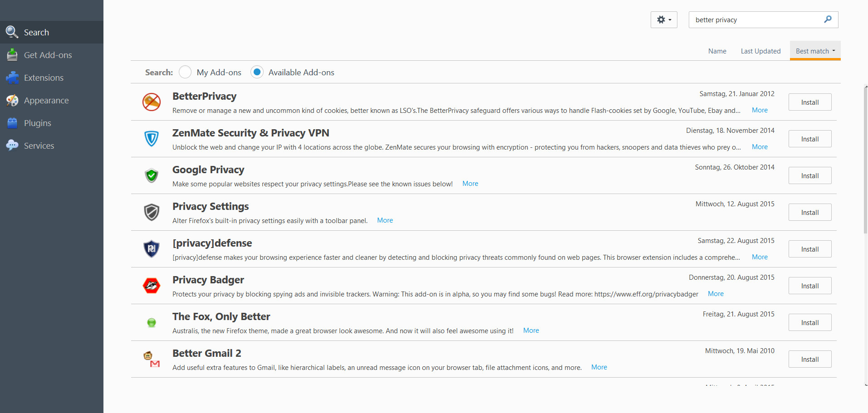The image size is (868, 413).
Task: Select the Available Add-ons radio button
Action: pos(257,72)
